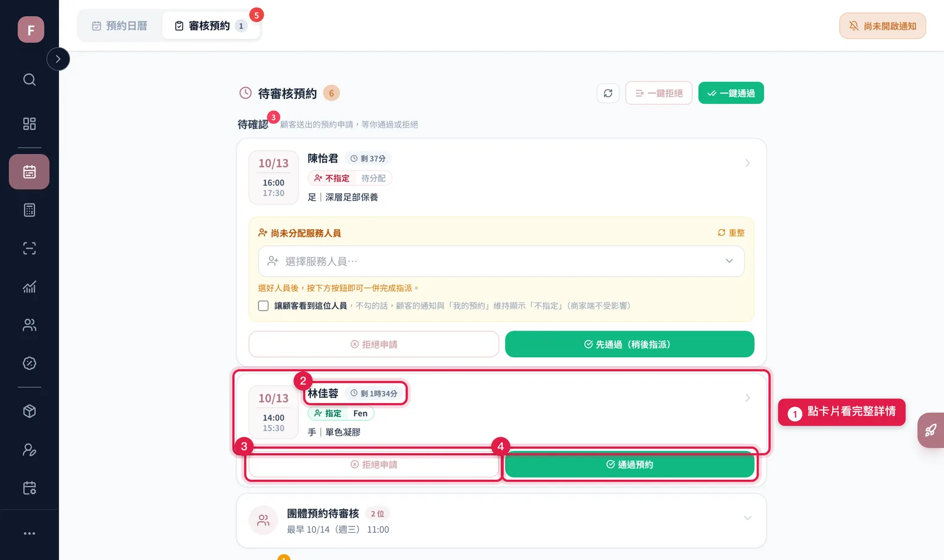Viewport: 944px width, 560px height.
Task: Click the 手｜單色凝膠 service text
Action: 334,433
